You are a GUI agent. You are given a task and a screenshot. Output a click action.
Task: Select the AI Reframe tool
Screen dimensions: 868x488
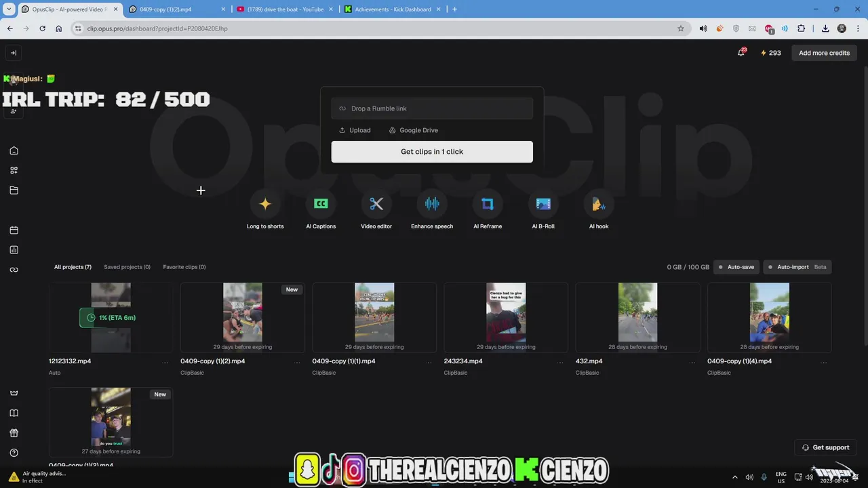(488, 211)
